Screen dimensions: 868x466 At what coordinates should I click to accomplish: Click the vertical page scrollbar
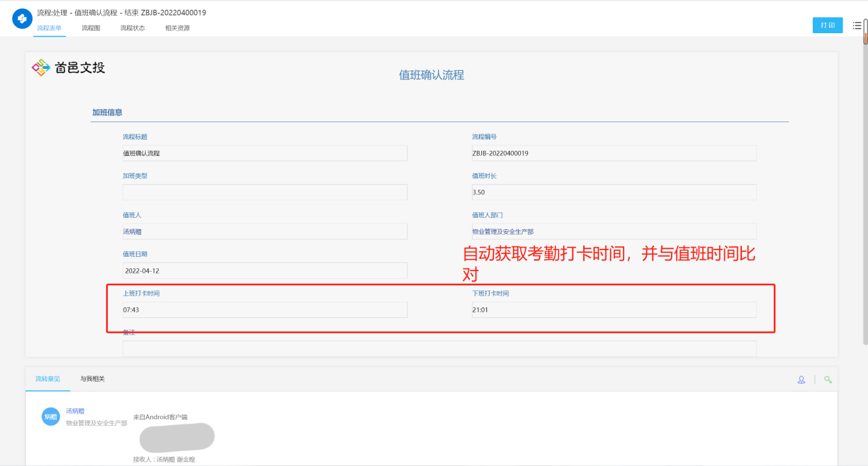point(865,182)
